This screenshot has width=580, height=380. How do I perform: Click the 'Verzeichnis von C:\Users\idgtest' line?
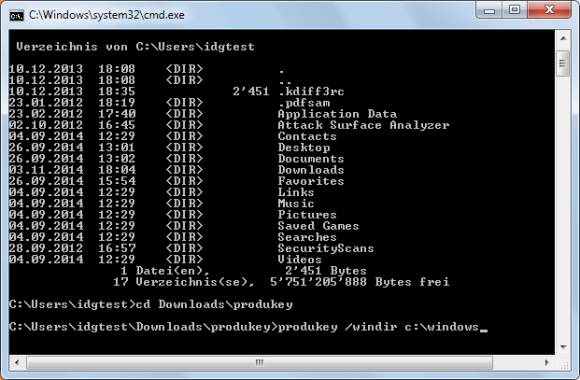pos(135,47)
